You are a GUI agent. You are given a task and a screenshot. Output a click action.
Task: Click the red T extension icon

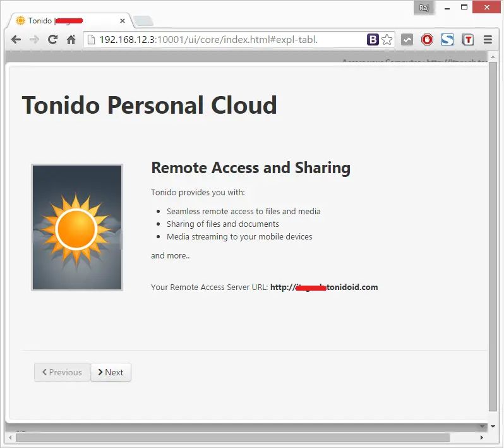[x=467, y=40]
